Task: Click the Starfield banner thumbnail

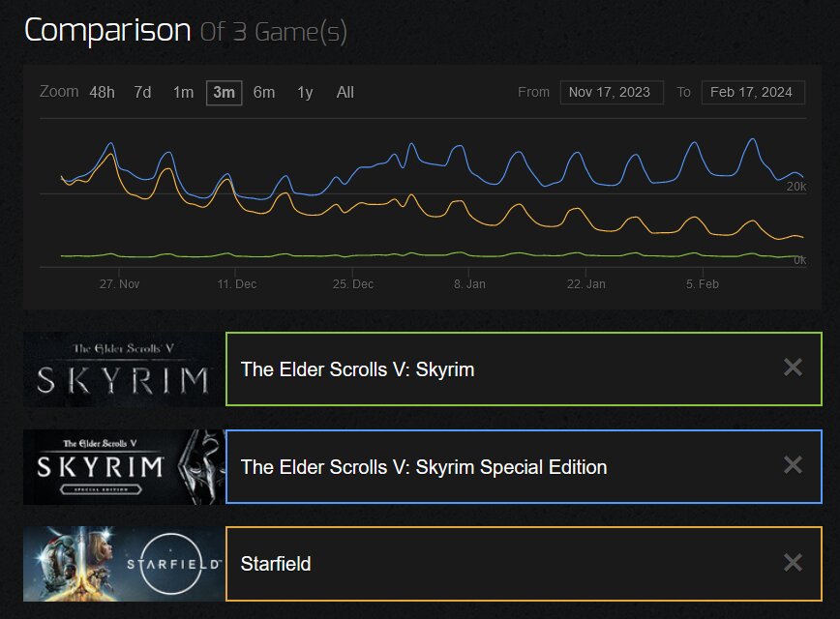Action: pyautogui.click(x=123, y=565)
